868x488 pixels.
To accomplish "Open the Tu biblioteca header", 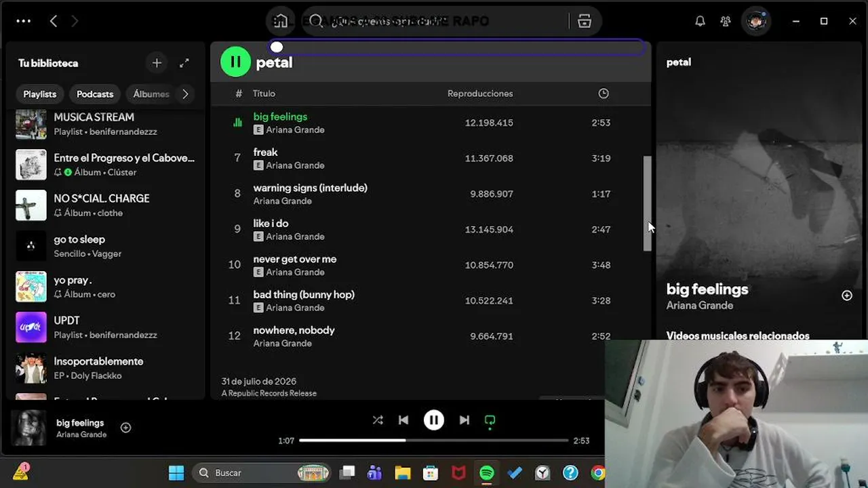I will [48, 63].
